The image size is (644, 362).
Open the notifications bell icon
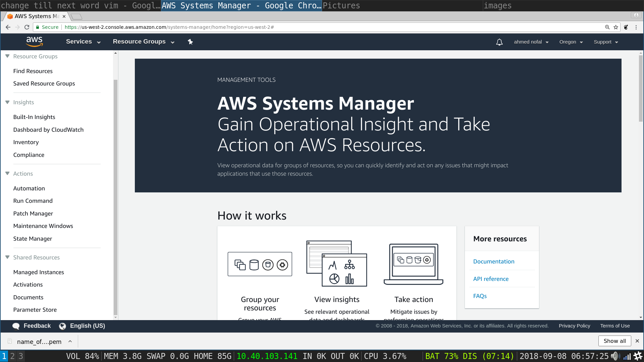click(x=499, y=42)
